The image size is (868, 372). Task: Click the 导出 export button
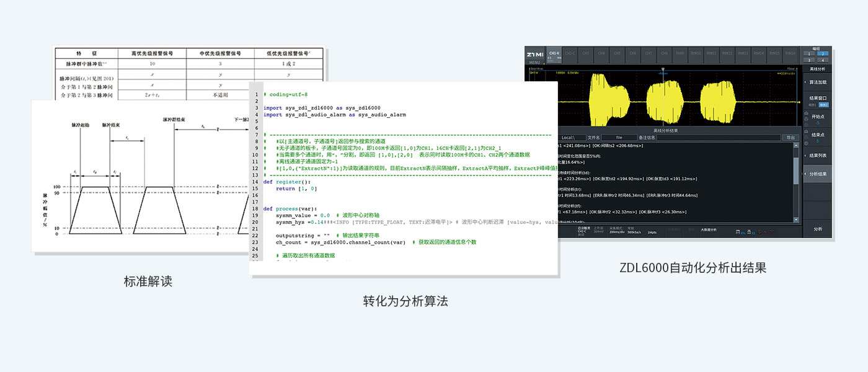(x=790, y=138)
